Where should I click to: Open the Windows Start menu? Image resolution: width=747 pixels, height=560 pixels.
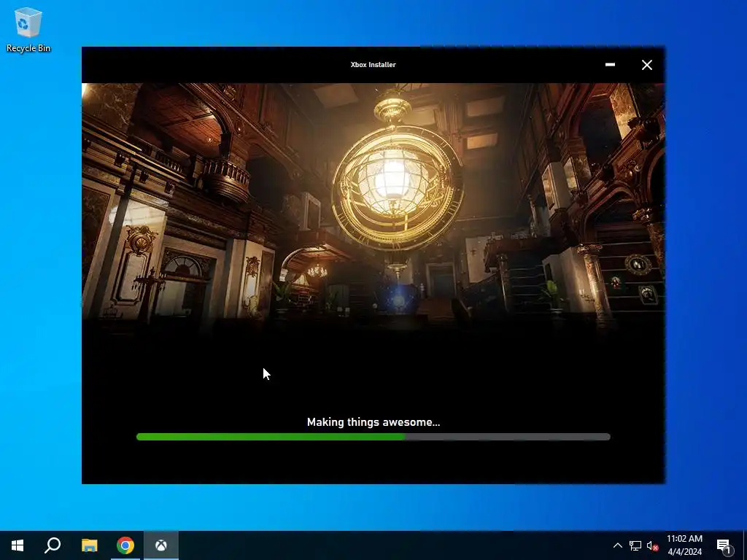coord(18,545)
